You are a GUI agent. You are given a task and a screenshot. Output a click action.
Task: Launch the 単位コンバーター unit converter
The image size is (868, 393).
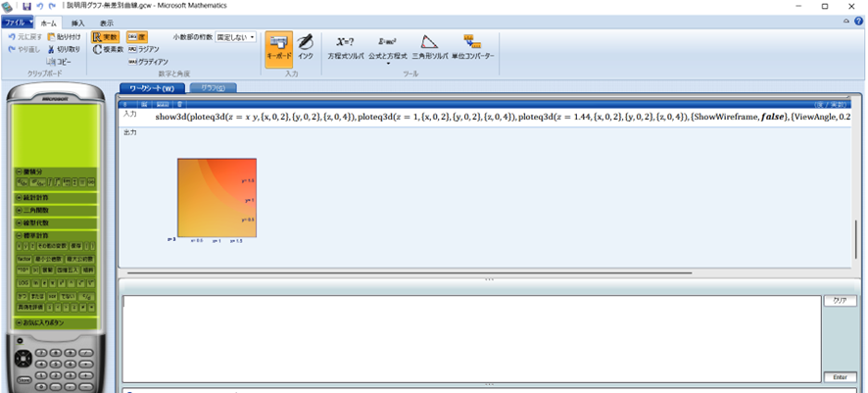[472, 47]
